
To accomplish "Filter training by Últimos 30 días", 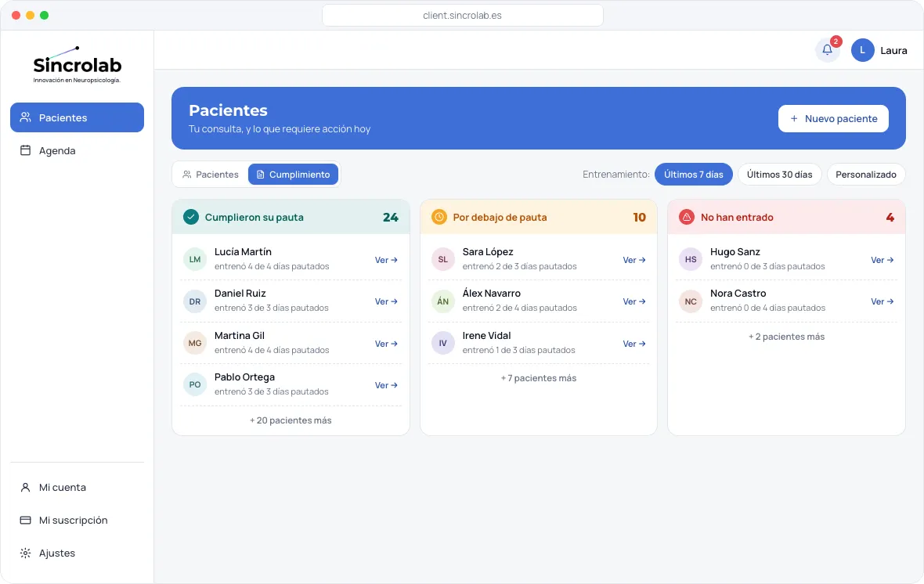I will (780, 175).
